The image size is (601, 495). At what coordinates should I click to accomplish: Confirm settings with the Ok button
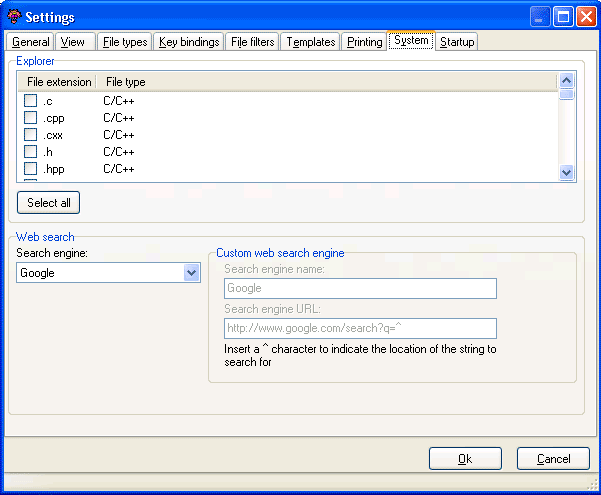465,459
